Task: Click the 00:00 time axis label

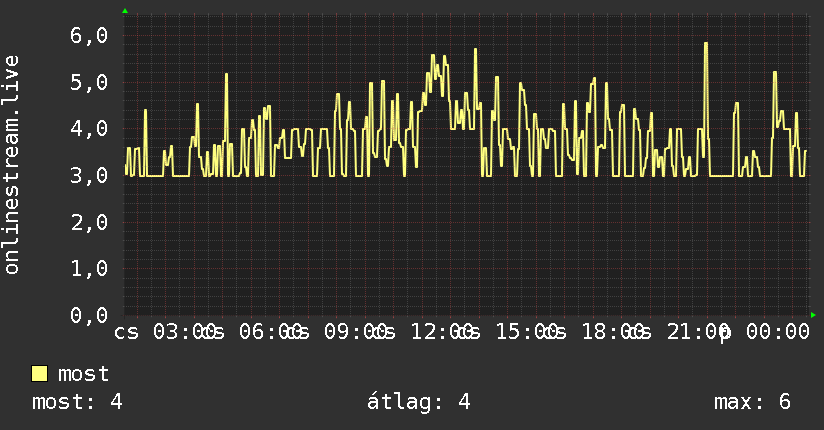Action: pos(778,332)
